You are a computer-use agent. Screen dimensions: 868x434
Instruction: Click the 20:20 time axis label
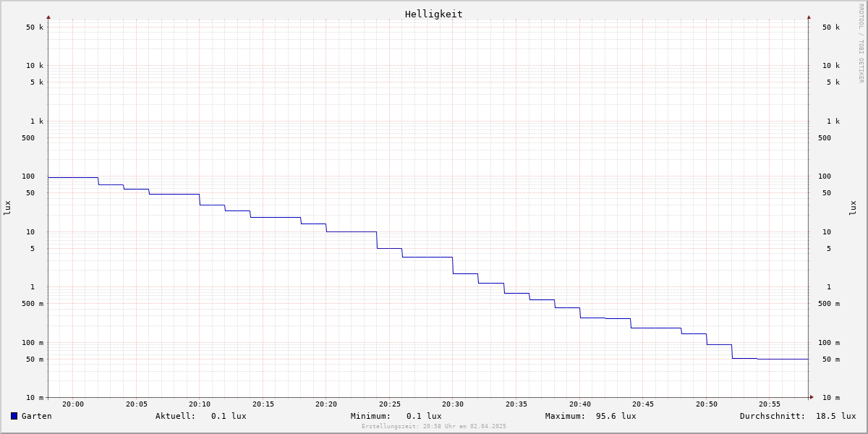(x=326, y=404)
